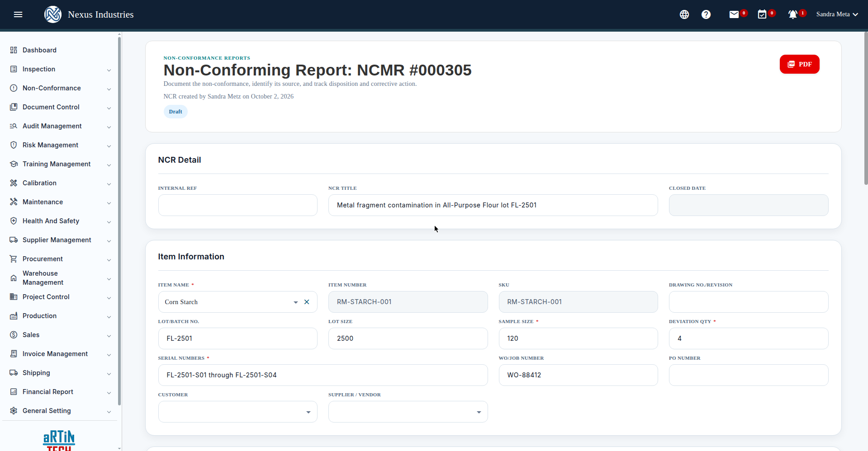Clear the Corn Starch item selection
Screen dimensions: 868x451
point(307,302)
